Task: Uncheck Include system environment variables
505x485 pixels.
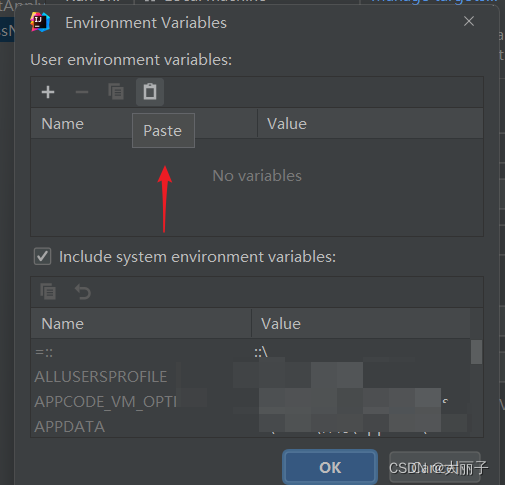Action: (x=42, y=256)
